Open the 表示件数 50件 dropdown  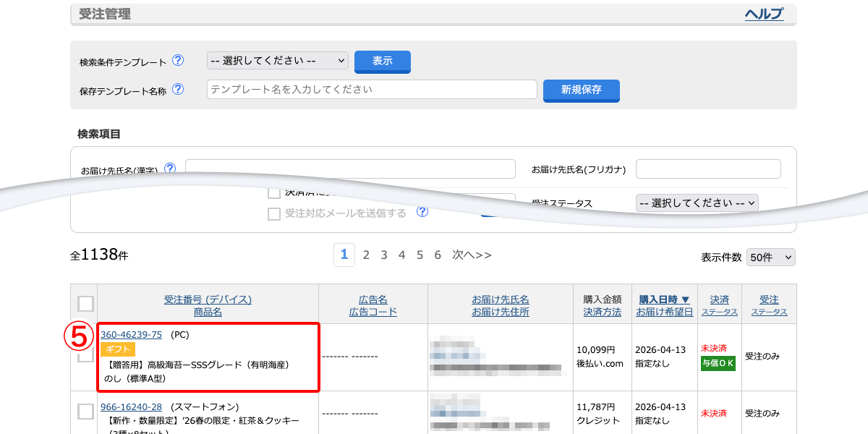[x=770, y=258]
